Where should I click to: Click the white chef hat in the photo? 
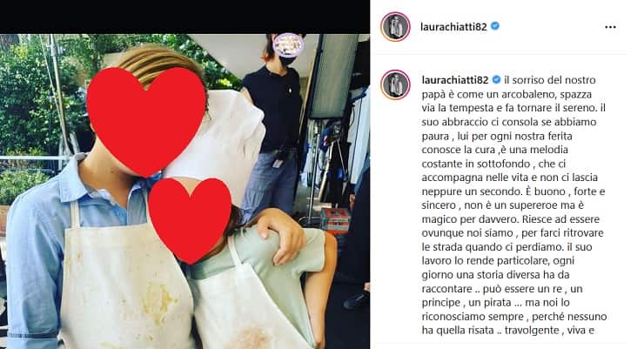(x=222, y=136)
